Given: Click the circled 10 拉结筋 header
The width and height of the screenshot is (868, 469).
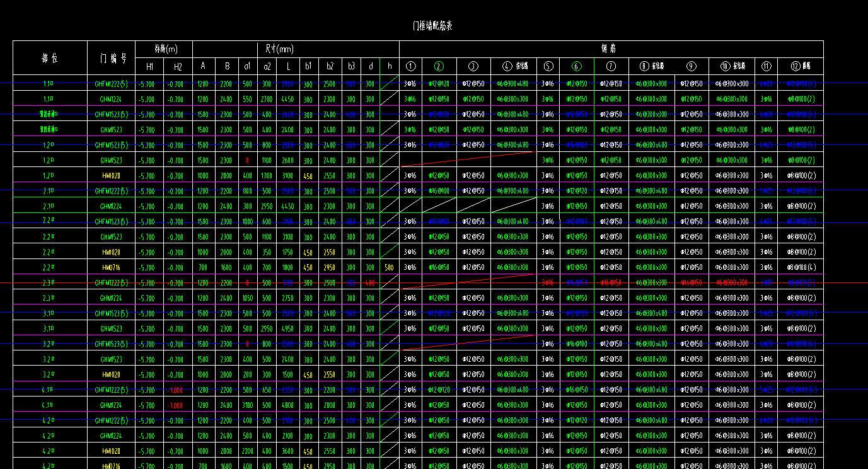Looking at the screenshot, I should [732, 66].
